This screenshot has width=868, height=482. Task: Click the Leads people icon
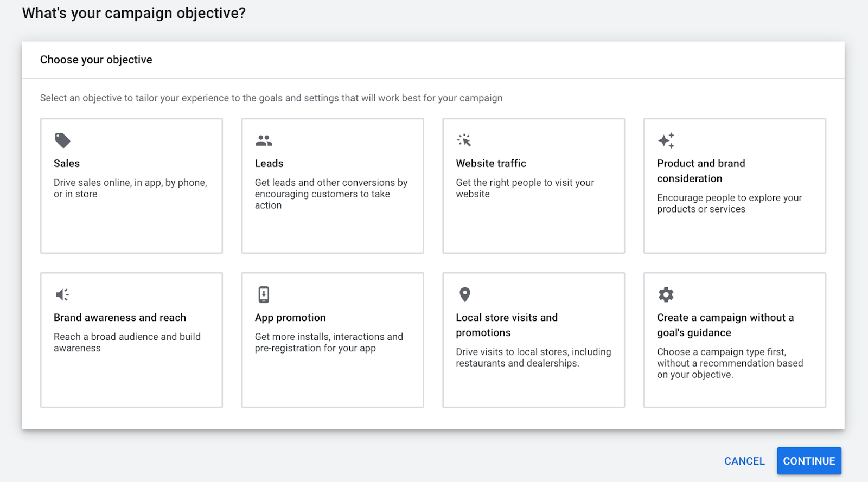[x=264, y=140]
